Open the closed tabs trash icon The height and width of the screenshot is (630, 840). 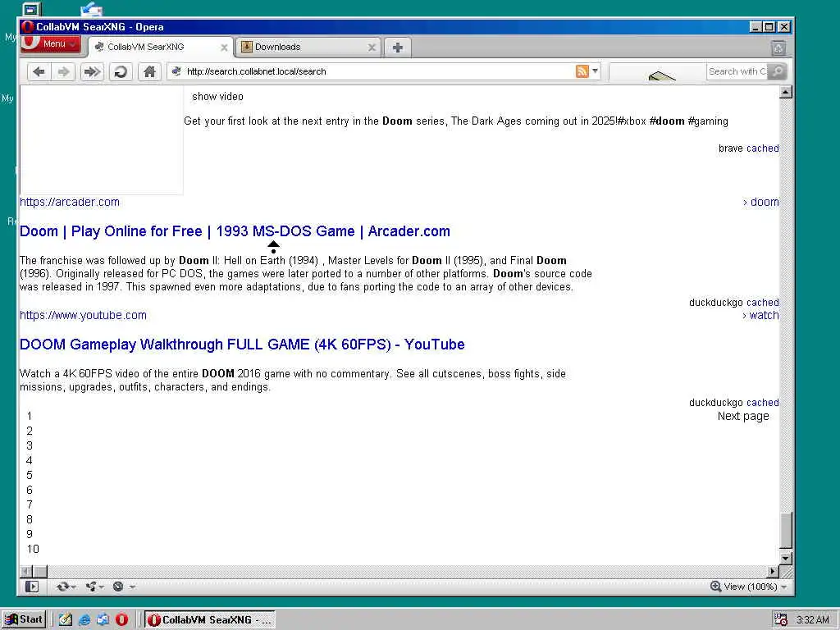pyautogui.click(x=778, y=48)
